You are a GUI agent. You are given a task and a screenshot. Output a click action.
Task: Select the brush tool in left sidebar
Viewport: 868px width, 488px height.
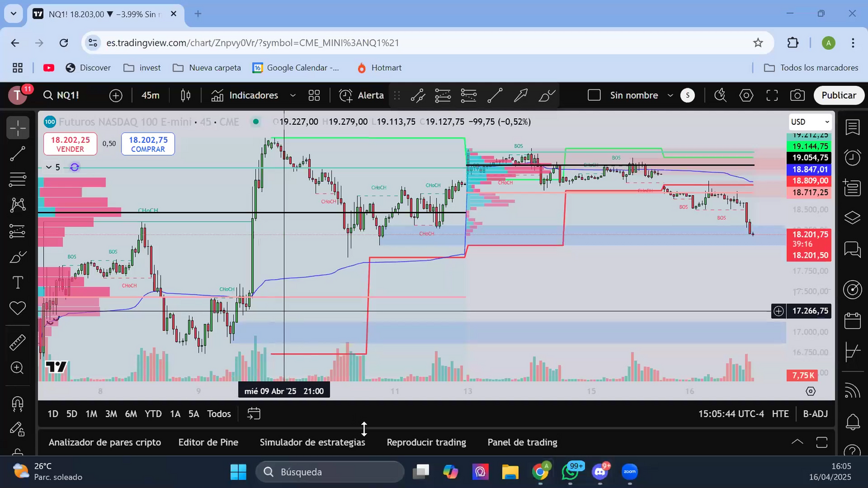pos(18,257)
